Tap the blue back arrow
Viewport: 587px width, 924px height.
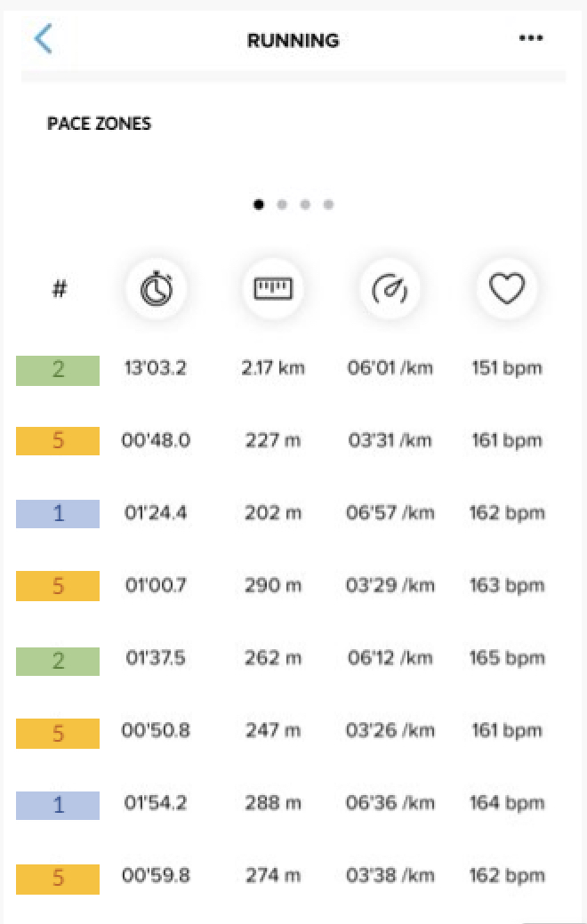pos(44,39)
